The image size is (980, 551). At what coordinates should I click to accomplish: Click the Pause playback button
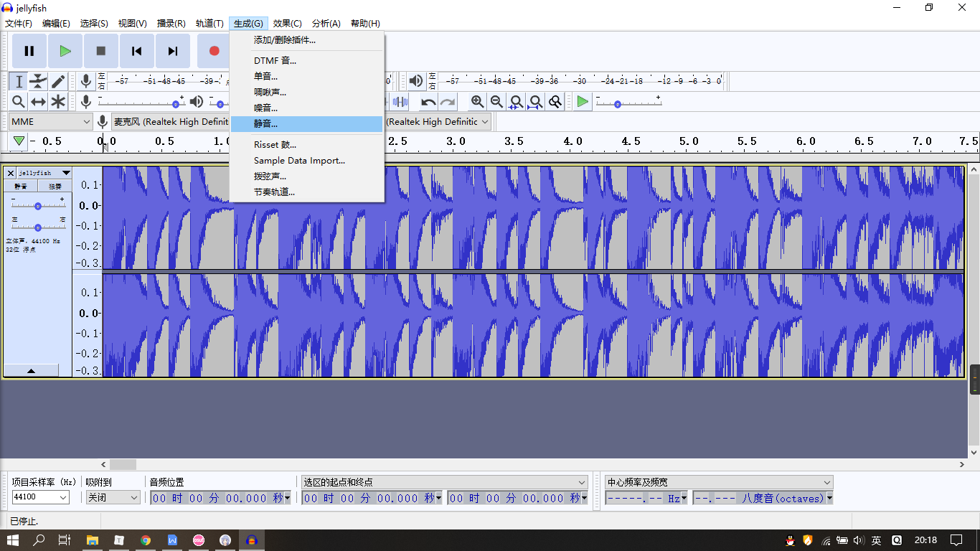[29, 51]
